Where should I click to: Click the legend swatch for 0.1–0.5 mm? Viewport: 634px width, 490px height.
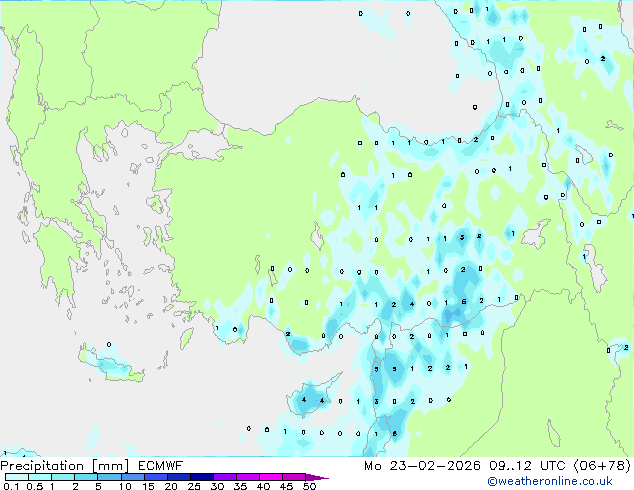pyautogui.click(x=17, y=477)
